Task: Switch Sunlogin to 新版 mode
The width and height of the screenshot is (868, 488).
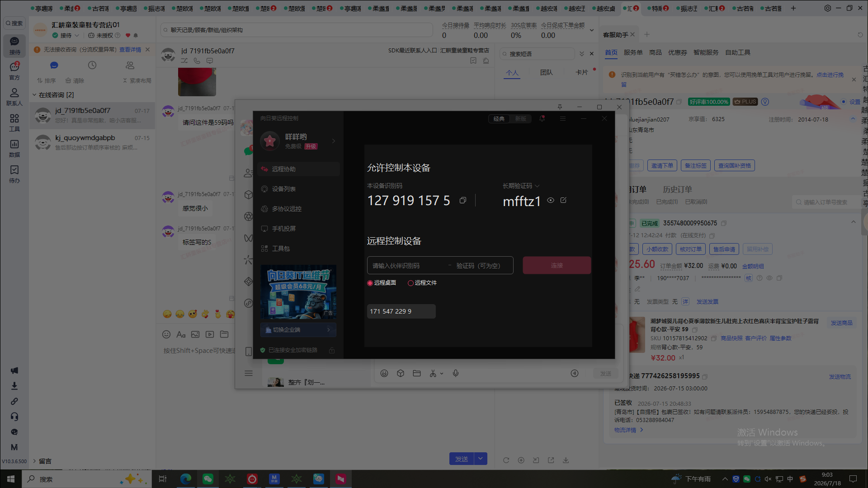Action: [521, 118]
